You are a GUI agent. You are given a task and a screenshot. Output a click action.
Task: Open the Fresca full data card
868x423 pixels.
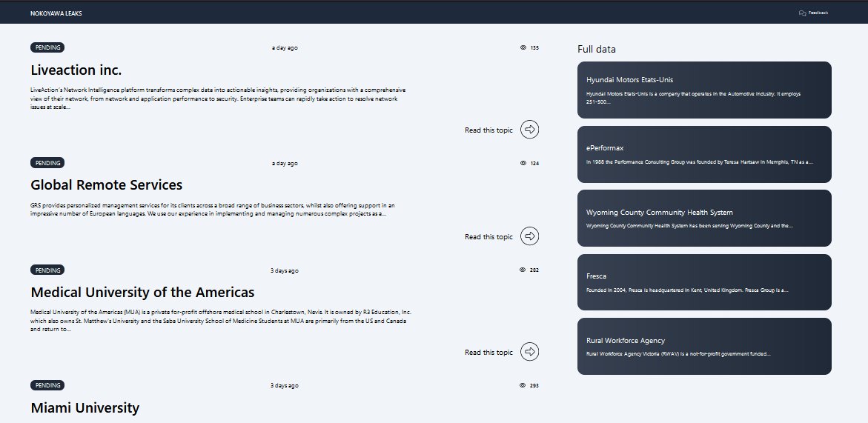[x=704, y=282]
